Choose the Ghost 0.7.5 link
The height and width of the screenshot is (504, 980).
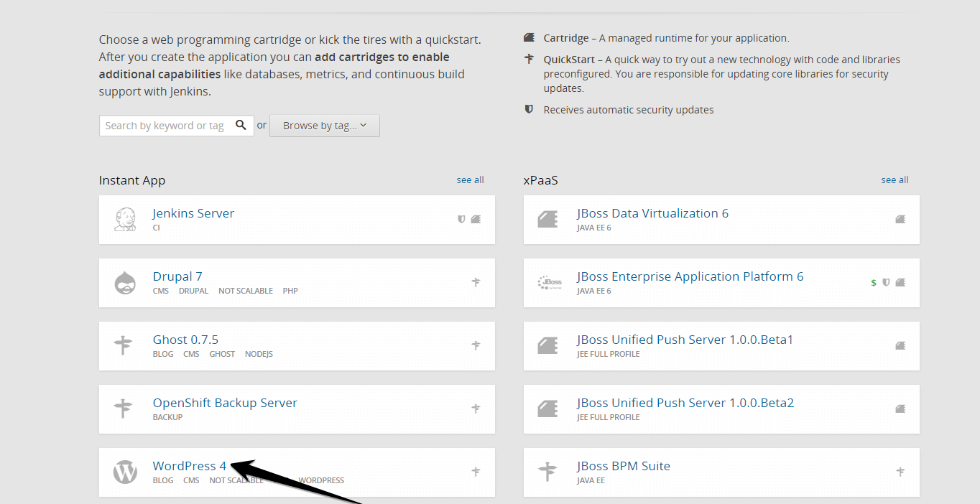tap(185, 340)
